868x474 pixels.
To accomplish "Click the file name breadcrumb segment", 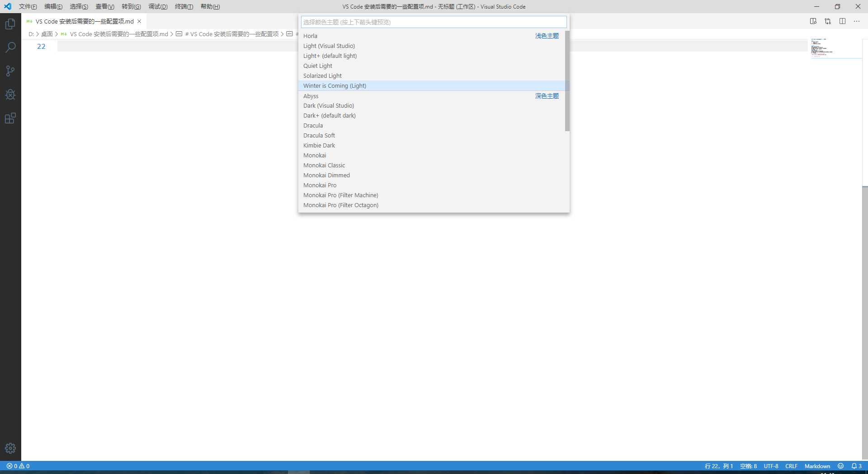I will coord(114,34).
